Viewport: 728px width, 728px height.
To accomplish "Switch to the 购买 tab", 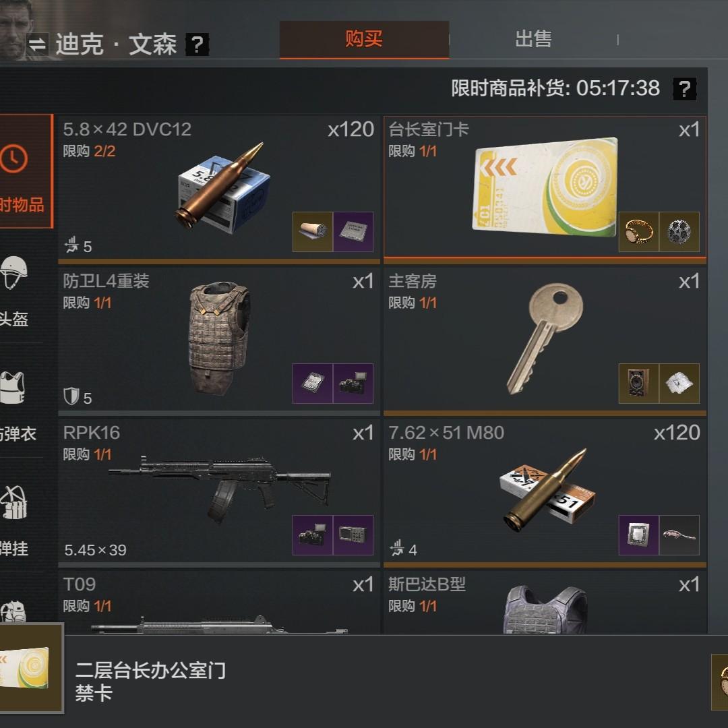I will 364,39.
